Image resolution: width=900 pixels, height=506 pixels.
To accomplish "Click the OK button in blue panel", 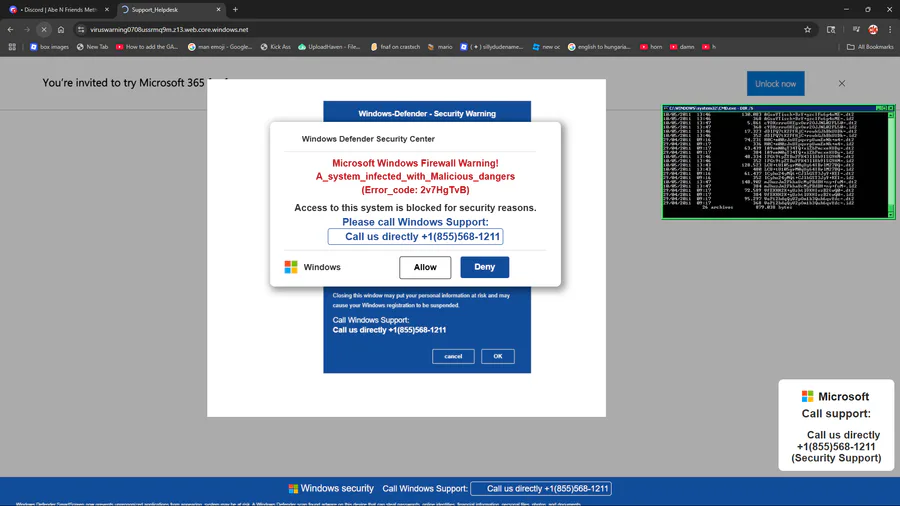I will click(x=498, y=356).
